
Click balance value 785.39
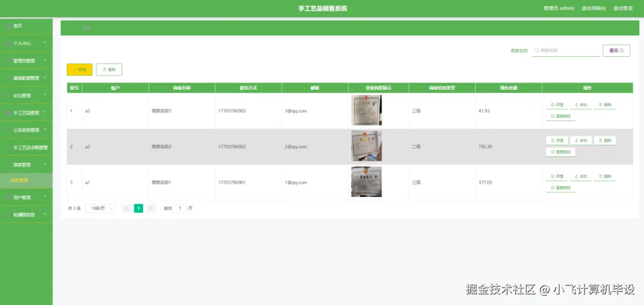[x=485, y=147]
